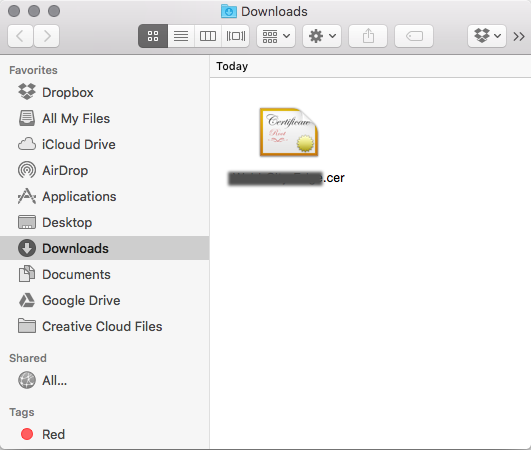This screenshot has width=531, height=450.
Task: Open the gear Action menu
Action: (x=322, y=36)
